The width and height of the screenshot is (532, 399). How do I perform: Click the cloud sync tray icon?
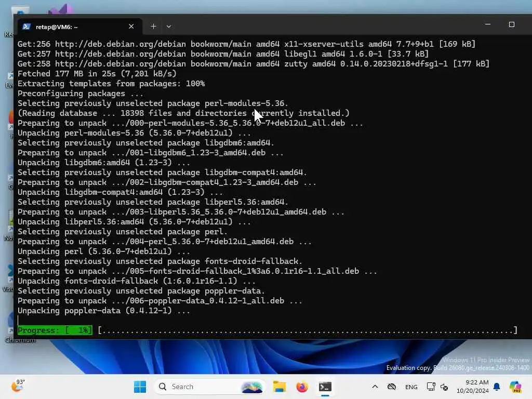pos(392,387)
